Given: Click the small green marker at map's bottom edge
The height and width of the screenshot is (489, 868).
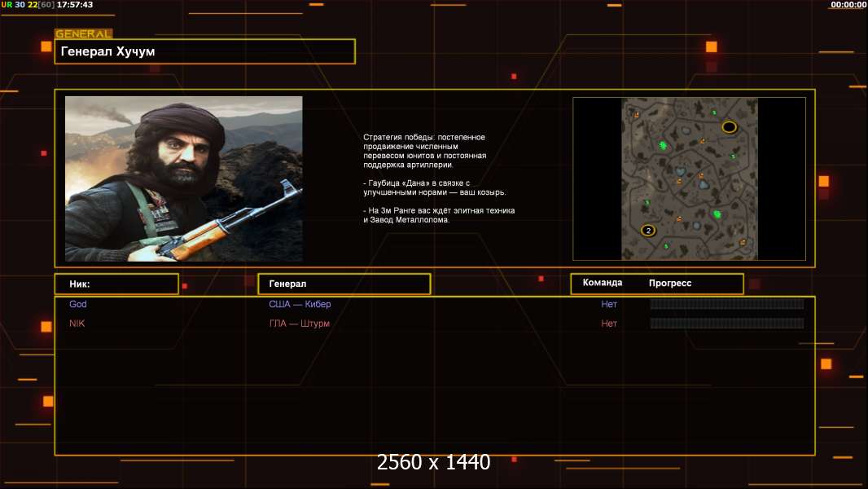Looking at the screenshot, I should (666, 246).
